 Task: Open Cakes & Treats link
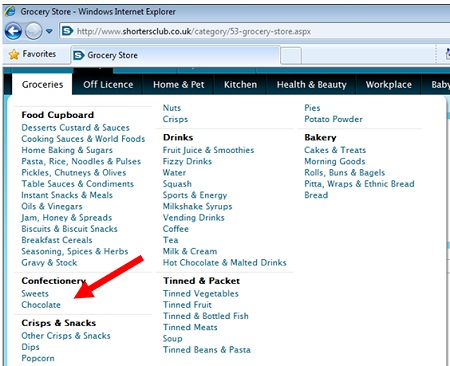click(335, 150)
